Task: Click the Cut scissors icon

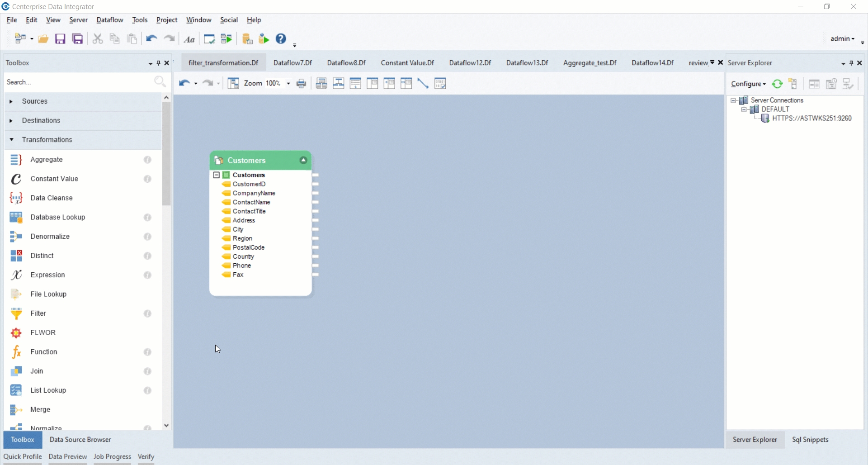Action: [98, 39]
